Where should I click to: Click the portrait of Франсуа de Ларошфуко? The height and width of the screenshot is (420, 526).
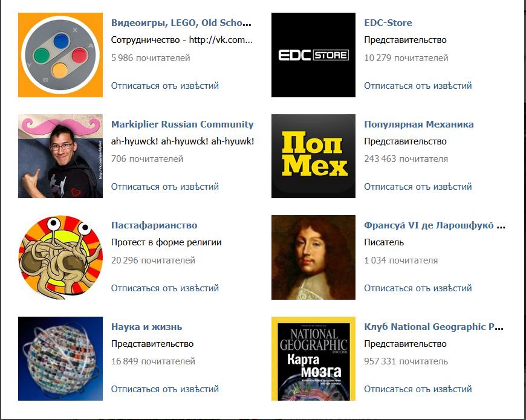tap(313, 257)
